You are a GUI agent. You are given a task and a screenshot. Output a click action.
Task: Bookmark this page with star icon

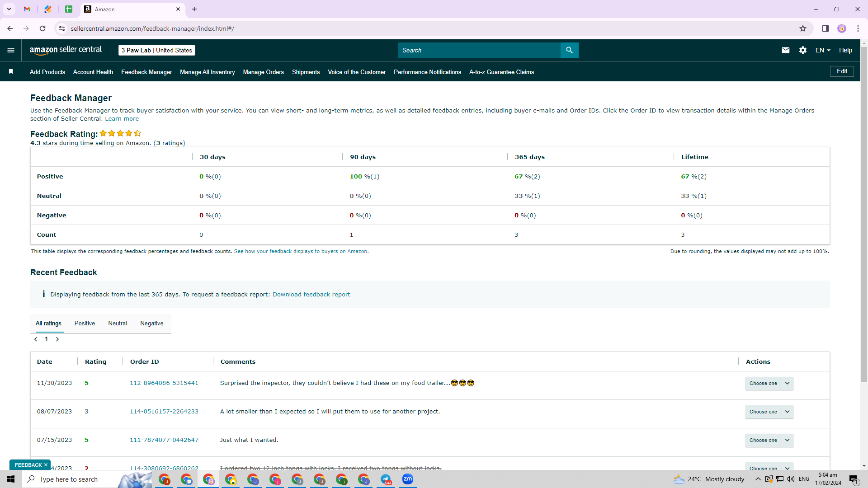(x=803, y=28)
